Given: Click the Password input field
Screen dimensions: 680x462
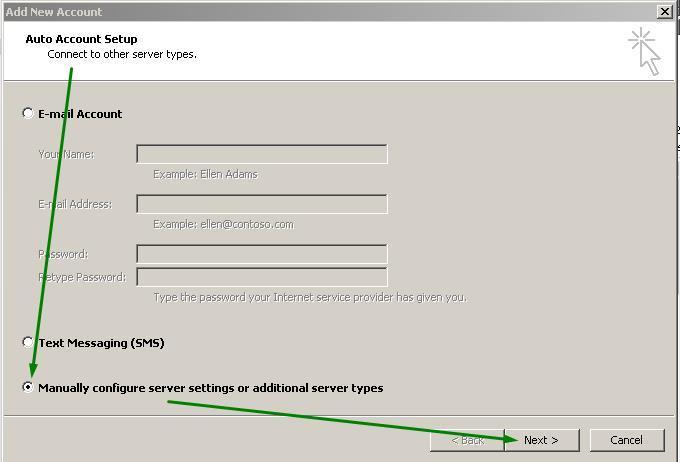Looking at the screenshot, I should 262,254.
